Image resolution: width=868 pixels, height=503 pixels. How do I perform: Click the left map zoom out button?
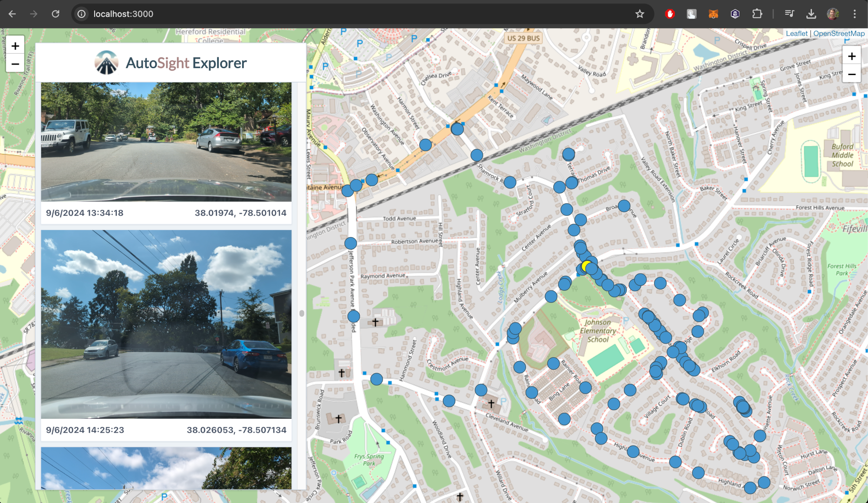click(15, 64)
